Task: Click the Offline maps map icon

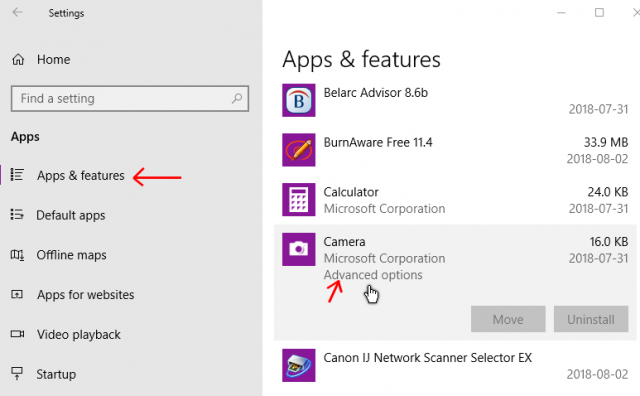Action: point(17,255)
